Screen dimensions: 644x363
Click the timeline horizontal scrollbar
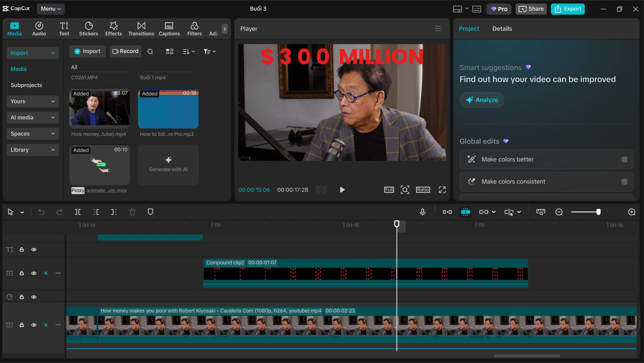(527, 356)
